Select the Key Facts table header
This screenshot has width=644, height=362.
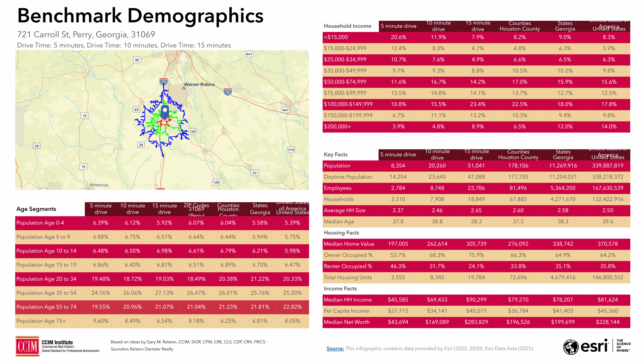click(x=336, y=155)
